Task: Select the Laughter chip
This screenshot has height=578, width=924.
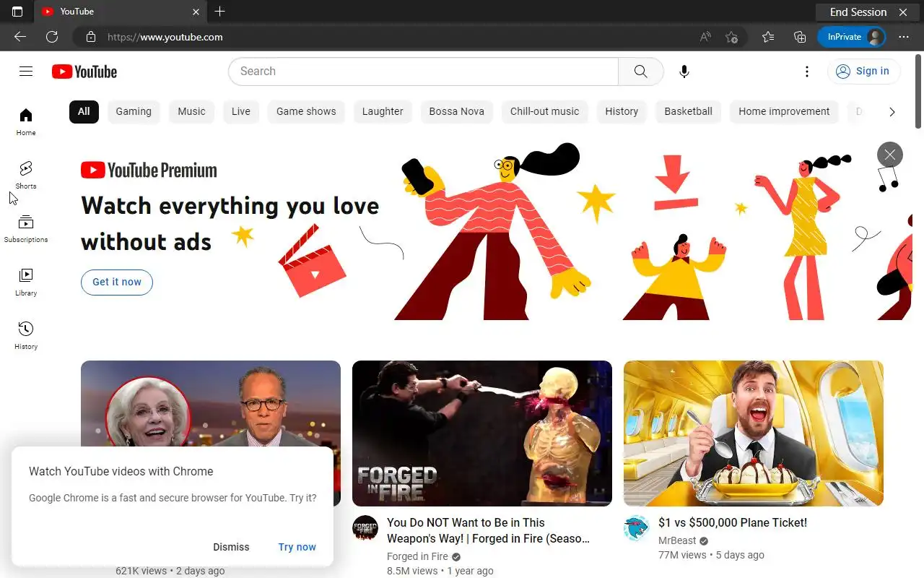Action: click(x=383, y=111)
